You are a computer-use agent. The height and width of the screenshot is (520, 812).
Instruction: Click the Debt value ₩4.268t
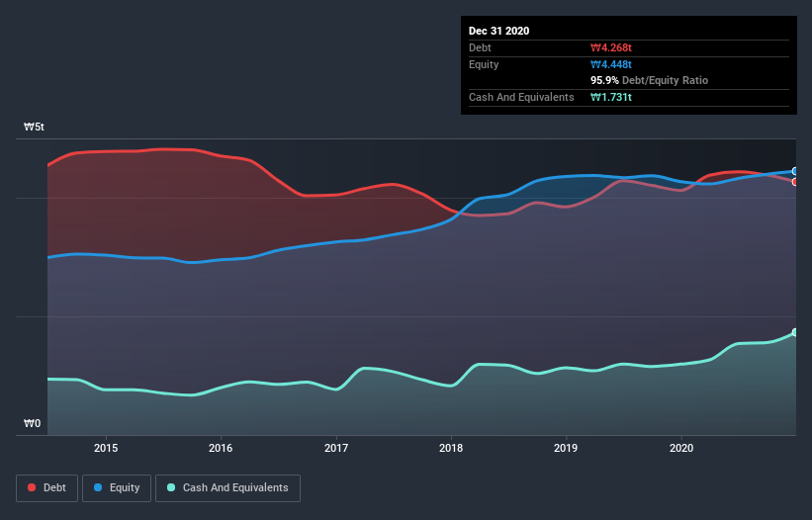(x=611, y=47)
